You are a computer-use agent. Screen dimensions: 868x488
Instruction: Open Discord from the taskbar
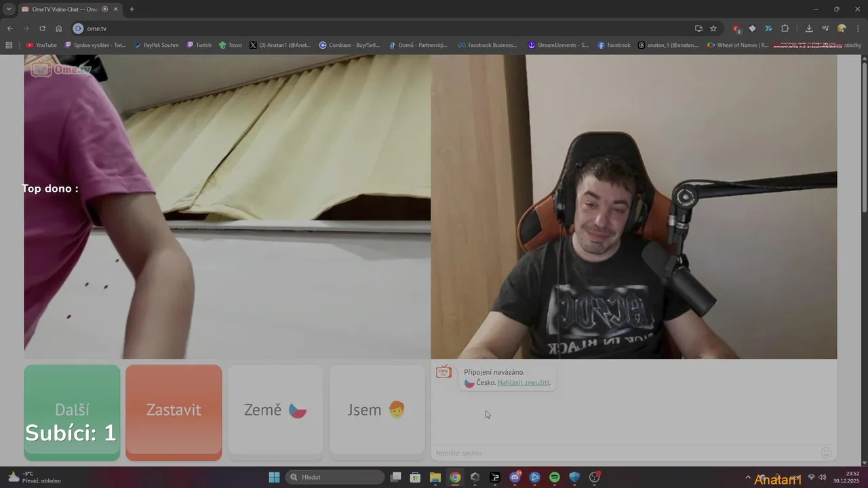pos(515,477)
